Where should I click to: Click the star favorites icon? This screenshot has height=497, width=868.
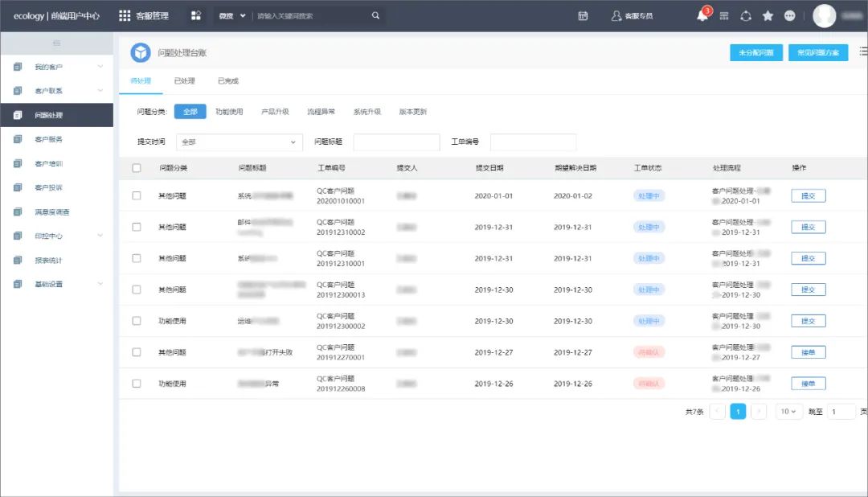[x=768, y=16]
